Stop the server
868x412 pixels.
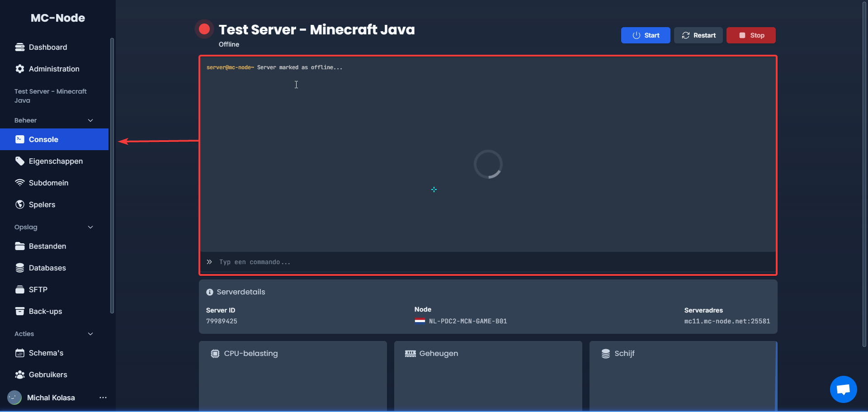[751, 35]
